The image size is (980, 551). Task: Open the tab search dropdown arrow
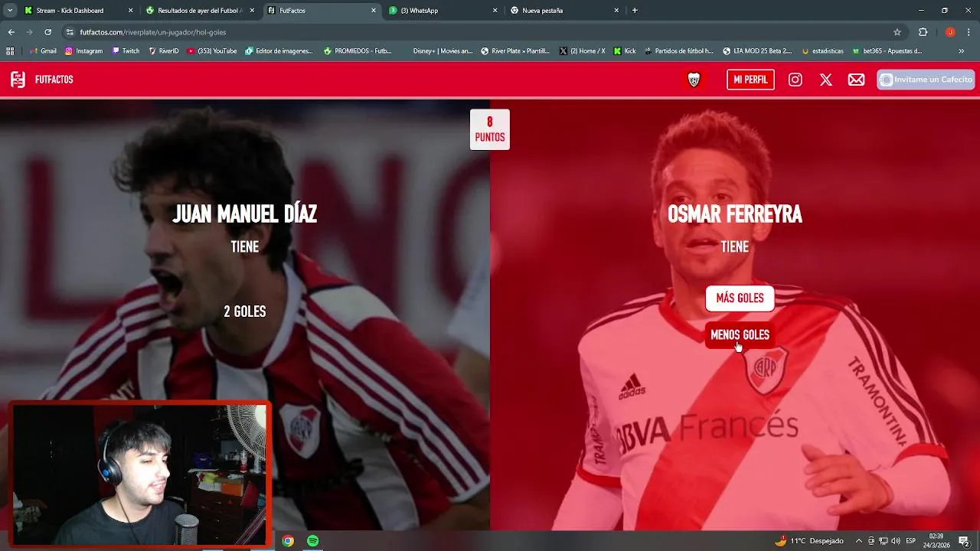pos(10,11)
